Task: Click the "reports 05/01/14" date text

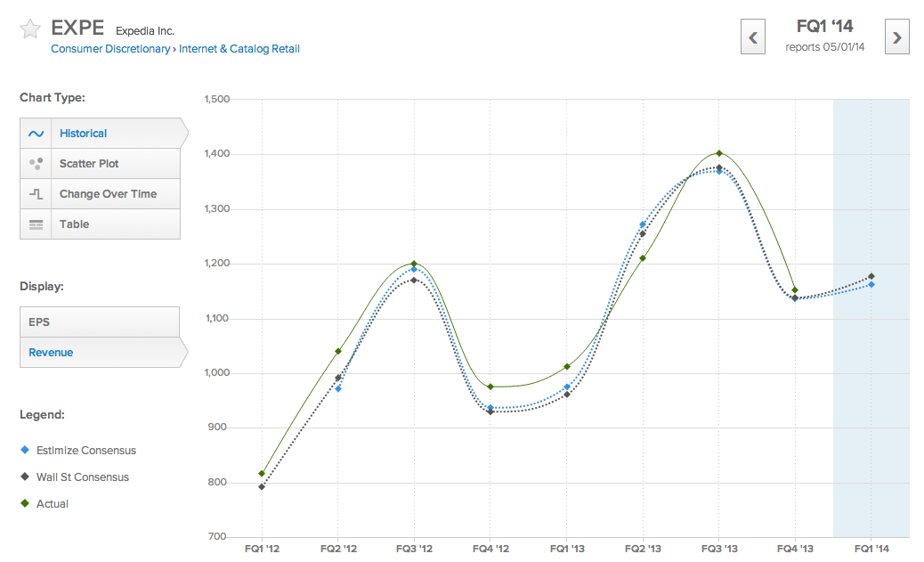Action: (825, 47)
